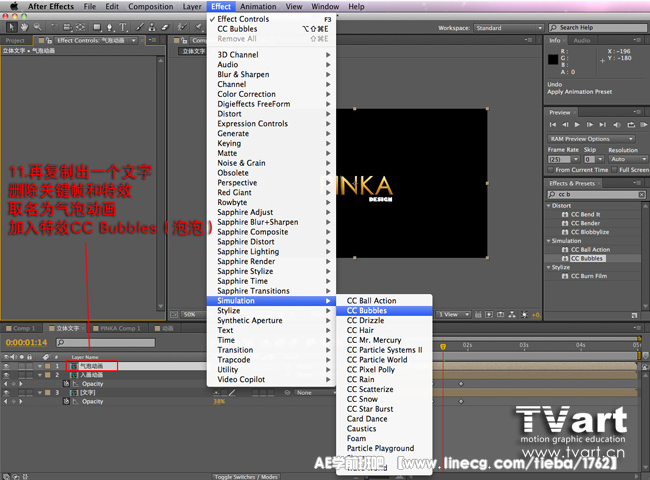Hide layer 1 with eye toggle
This screenshot has height=480, width=650.
[x=6, y=366]
